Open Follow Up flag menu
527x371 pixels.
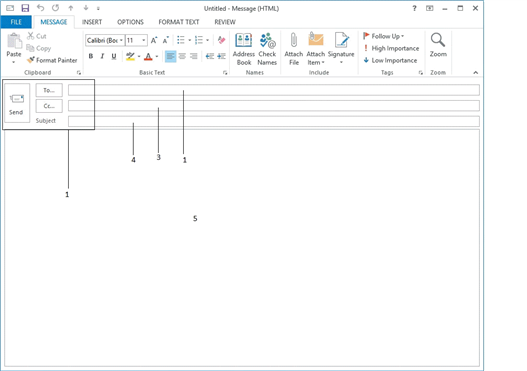[x=383, y=36]
